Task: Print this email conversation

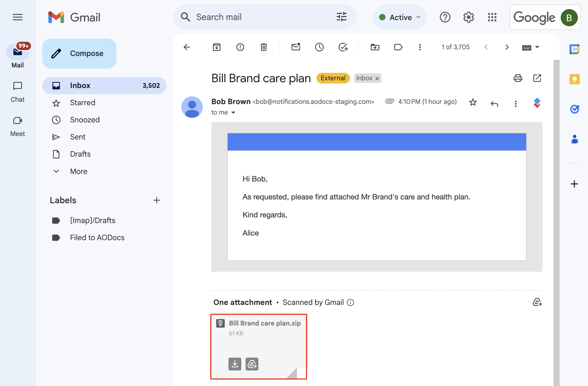Action: point(518,78)
